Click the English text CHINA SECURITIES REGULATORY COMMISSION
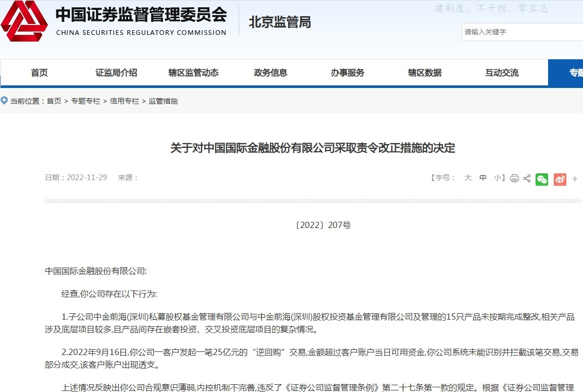Viewport: 583px width, 392px height. (x=141, y=33)
